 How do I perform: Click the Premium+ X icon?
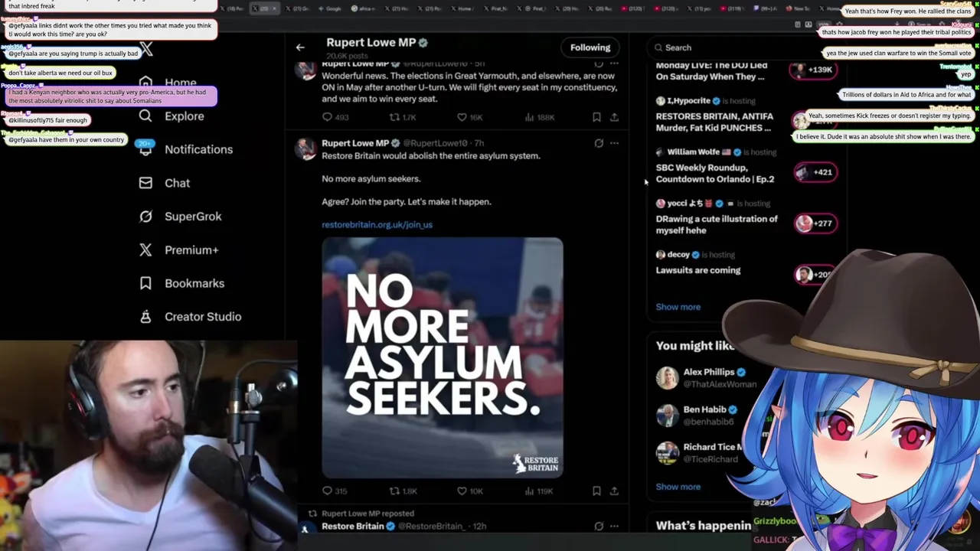click(145, 249)
